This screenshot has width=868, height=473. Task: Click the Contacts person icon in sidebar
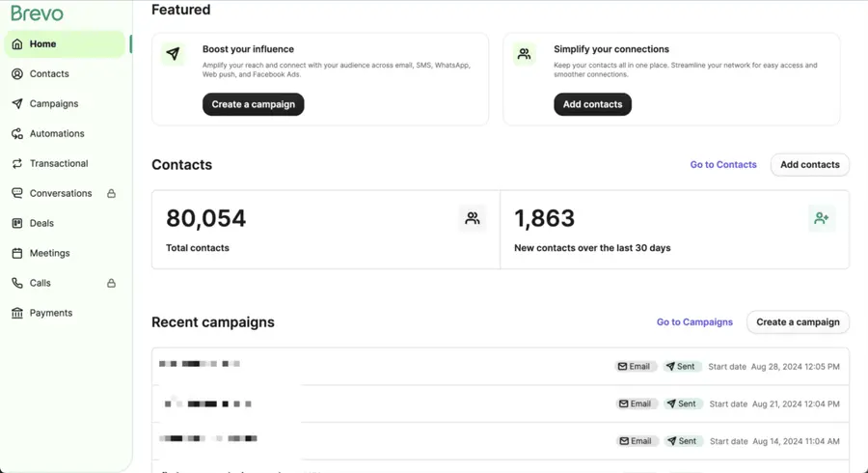coord(17,73)
